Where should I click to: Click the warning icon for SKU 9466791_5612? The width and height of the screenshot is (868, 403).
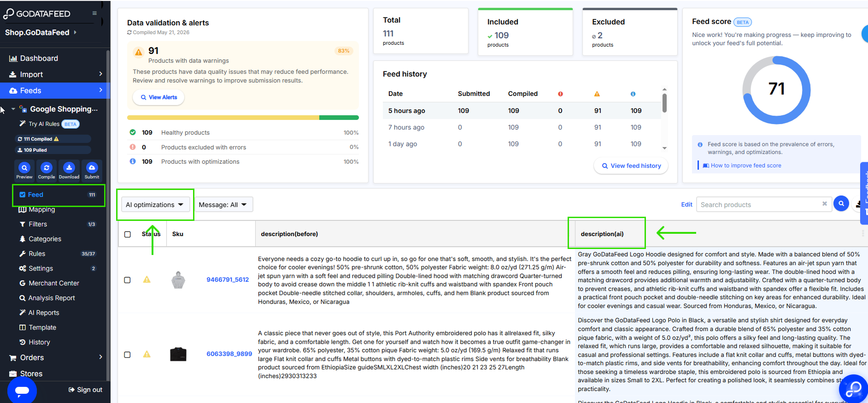coord(147,279)
